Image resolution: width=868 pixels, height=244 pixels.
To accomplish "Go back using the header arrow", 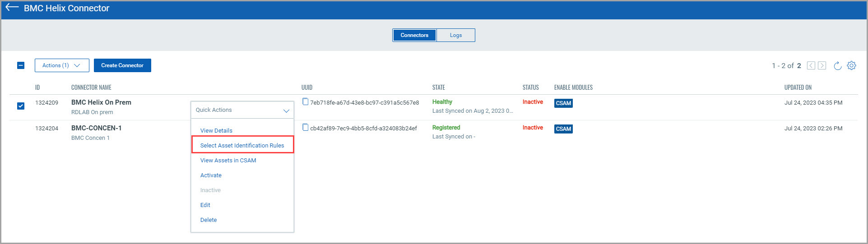I will click(12, 8).
